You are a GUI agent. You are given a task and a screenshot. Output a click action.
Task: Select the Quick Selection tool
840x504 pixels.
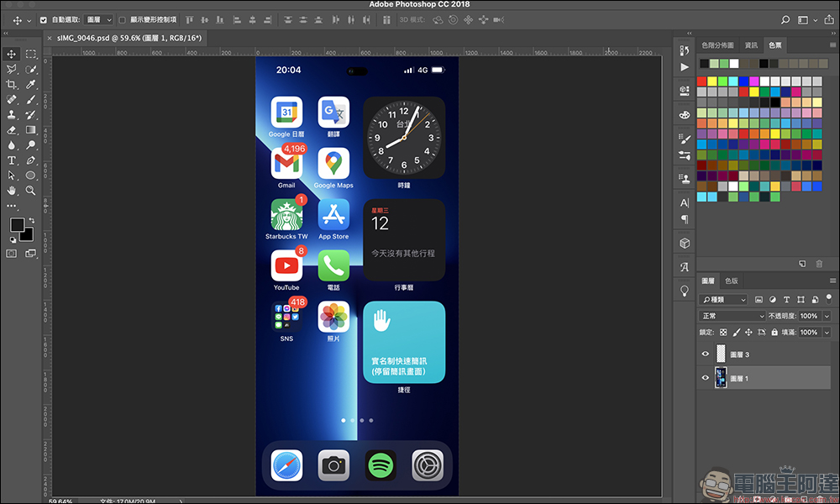[x=31, y=69]
